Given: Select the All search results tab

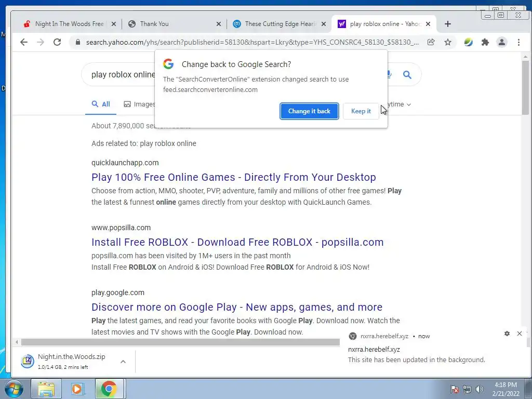Looking at the screenshot, I should click(x=101, y=104).
